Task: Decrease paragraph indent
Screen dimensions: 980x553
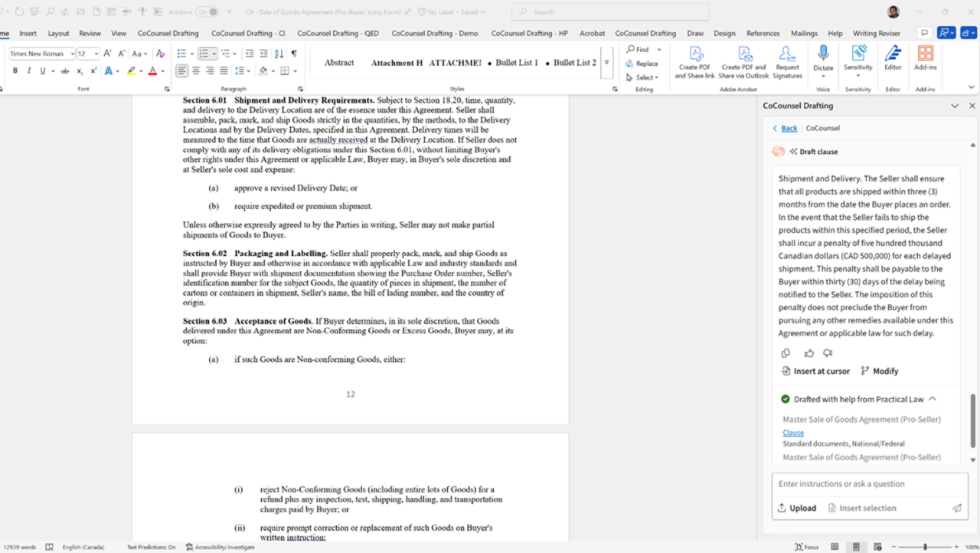Action: [250, 54]
